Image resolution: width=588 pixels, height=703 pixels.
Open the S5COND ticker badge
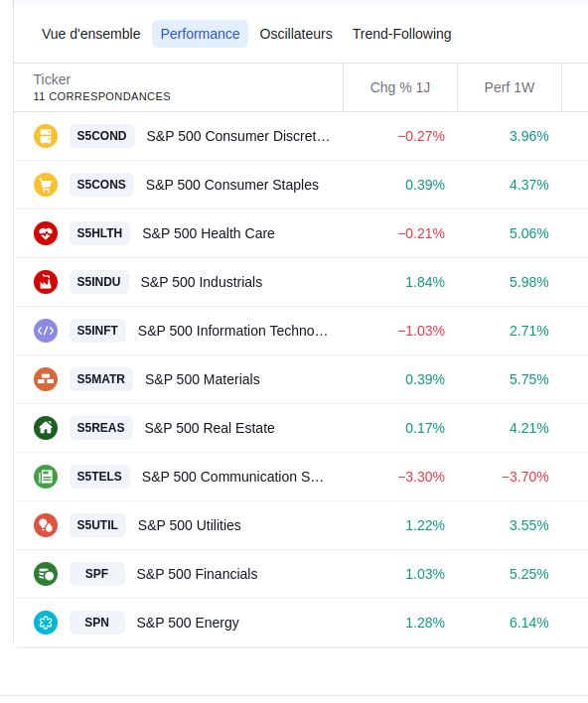(102, 136)
